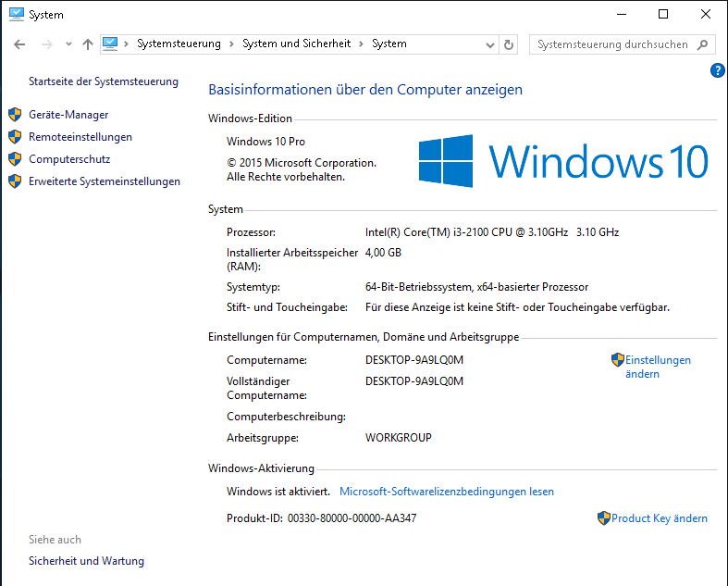Click shield icon next to Geräte-Manager

(x=15, y=114)
